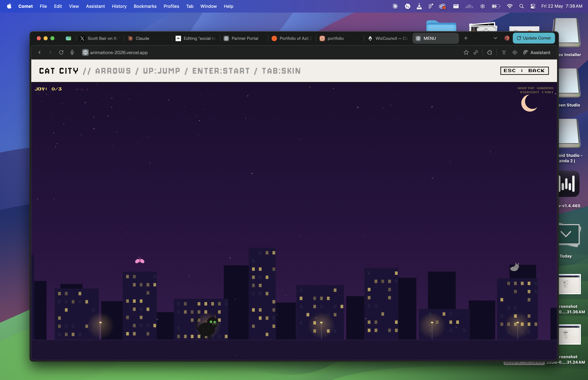Click the JOY: 0/3 counter

tap(48, 89)
